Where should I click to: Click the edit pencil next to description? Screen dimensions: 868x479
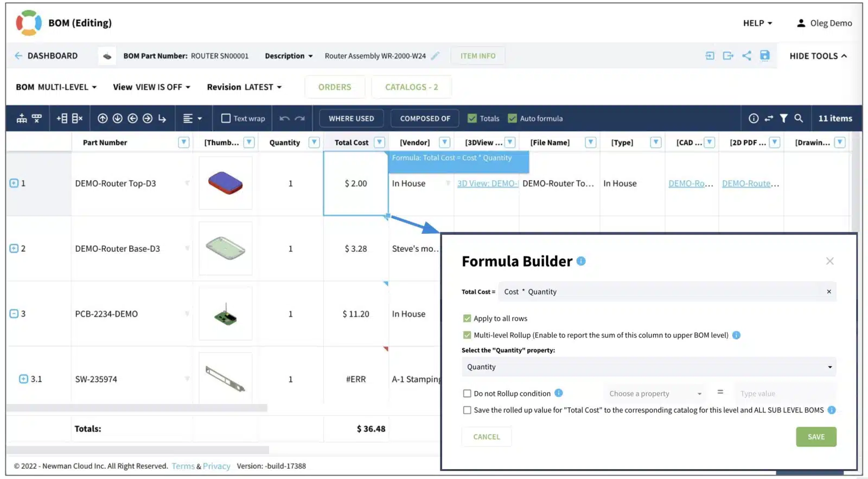point(435,55)
